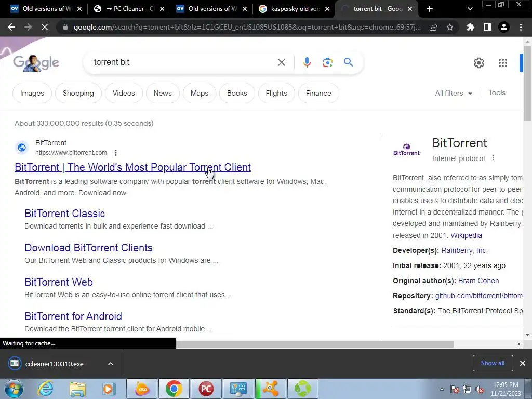Screen dimensions: 532x399
Task: Open the red PC cleaner taskbar icon
Action: [206, 389]
